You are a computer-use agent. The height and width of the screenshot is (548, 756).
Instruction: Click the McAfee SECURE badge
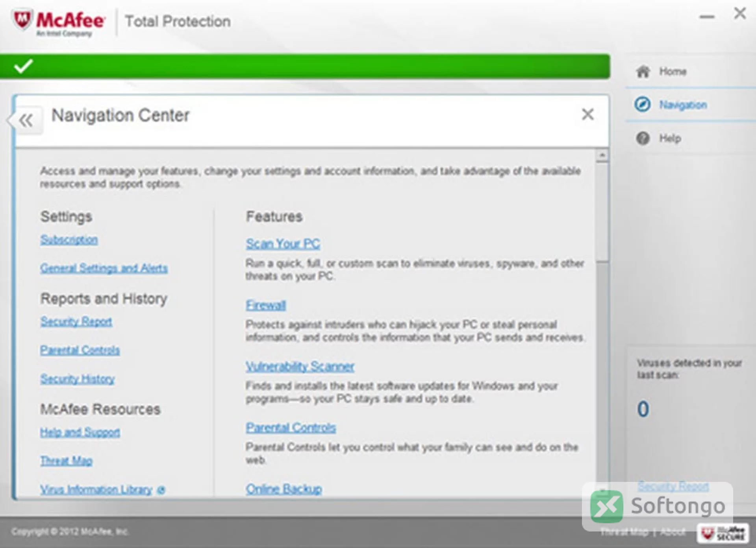click(724, 534)
